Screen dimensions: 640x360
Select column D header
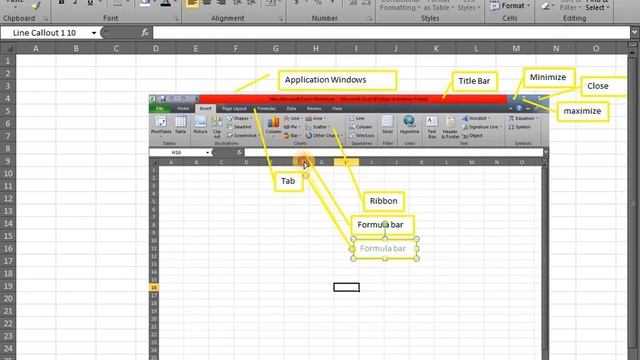point(156,49)
